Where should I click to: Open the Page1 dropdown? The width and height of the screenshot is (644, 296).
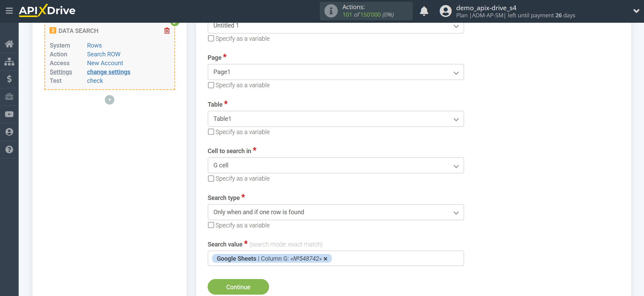pos(456,72)
